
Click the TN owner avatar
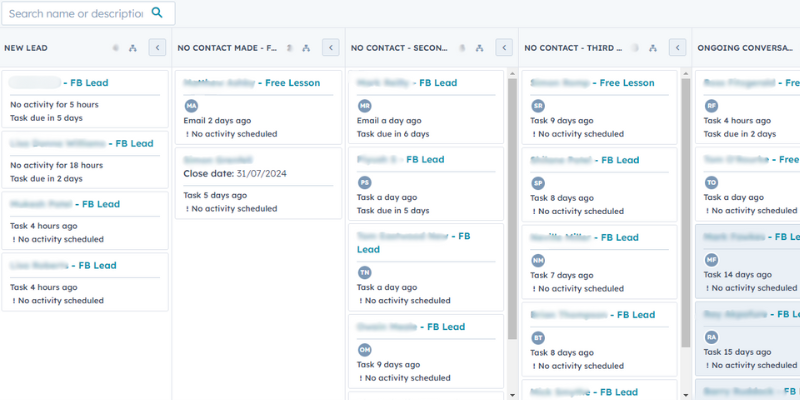pos(365,273)
